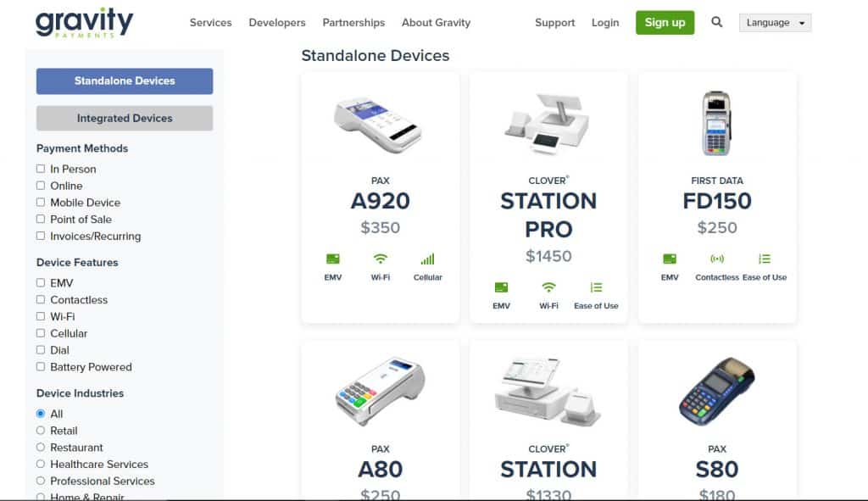Open the First Data FD150 device image

[717, 123]
